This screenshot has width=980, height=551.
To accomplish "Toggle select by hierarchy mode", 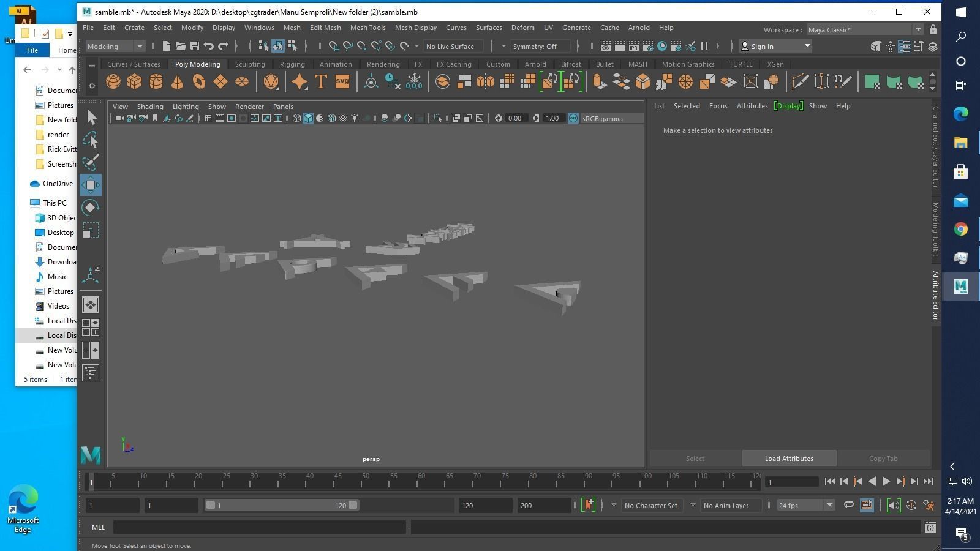I will point(264,46).
